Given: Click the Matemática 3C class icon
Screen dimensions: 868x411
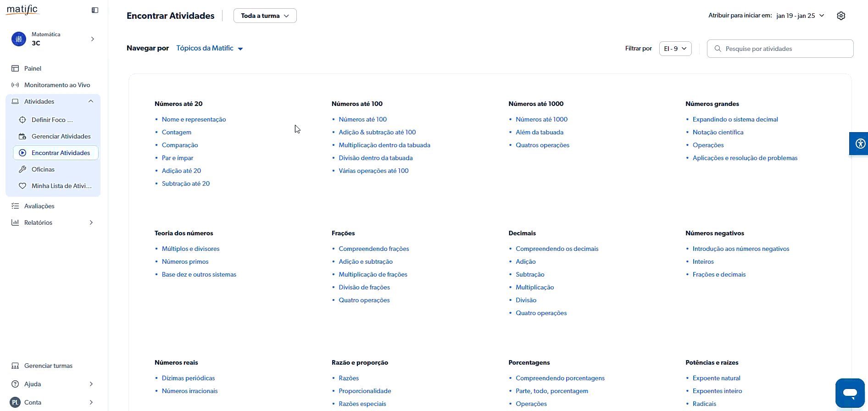Looking at the screenshot, I should (x=19, y=39).
